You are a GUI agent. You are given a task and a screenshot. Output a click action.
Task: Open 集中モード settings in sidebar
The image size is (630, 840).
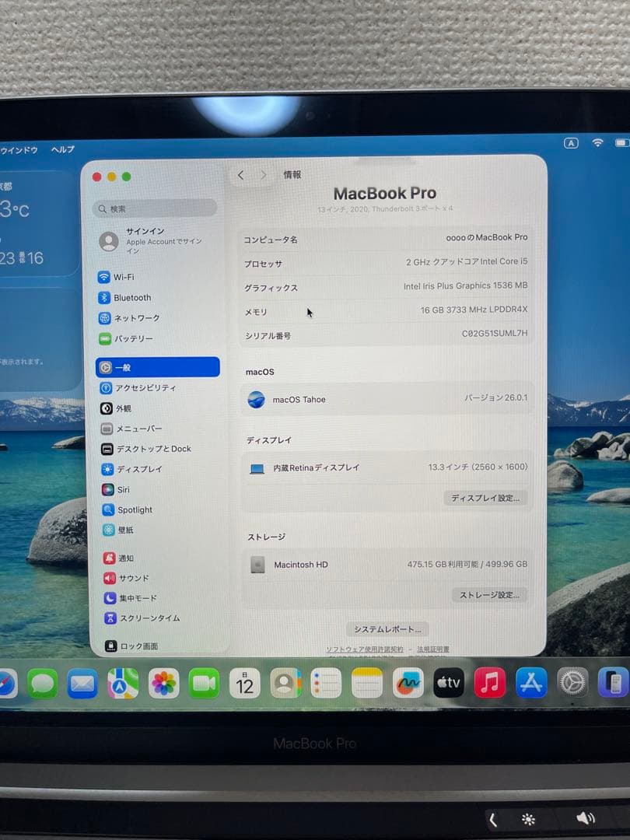130,598
